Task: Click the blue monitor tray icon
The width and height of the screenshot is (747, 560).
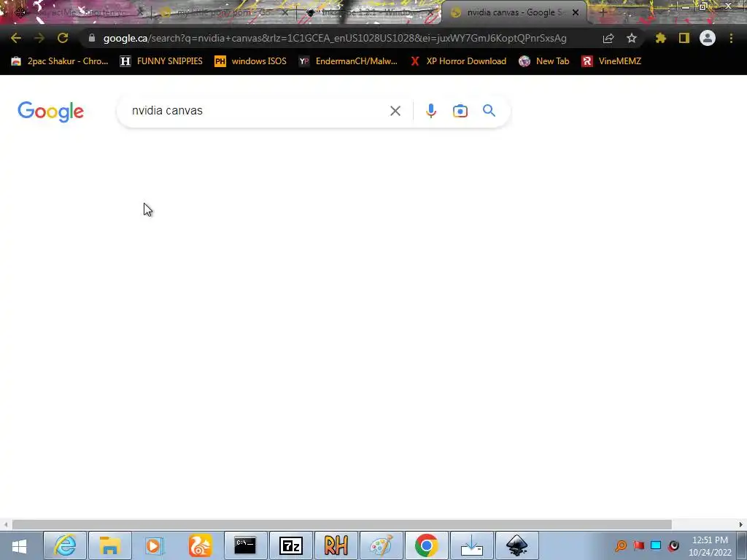Action: (x=656, y=545)
